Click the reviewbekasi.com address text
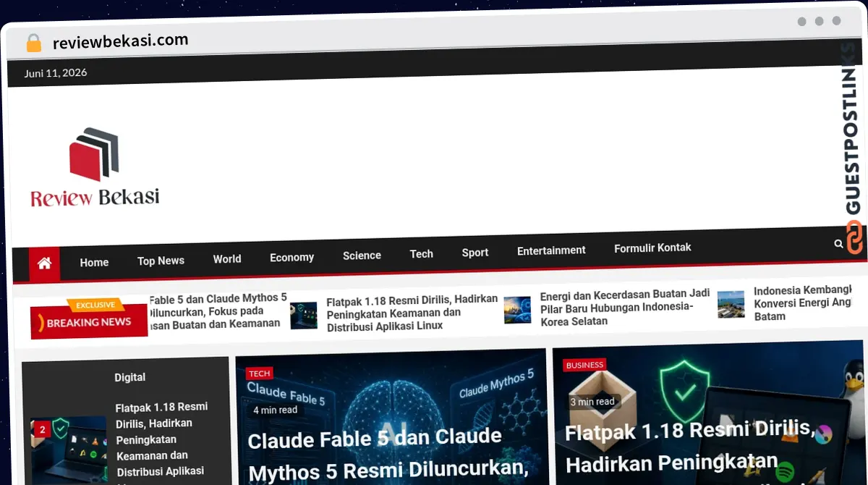This screenshot has width=868, height=485. [120, 41]
